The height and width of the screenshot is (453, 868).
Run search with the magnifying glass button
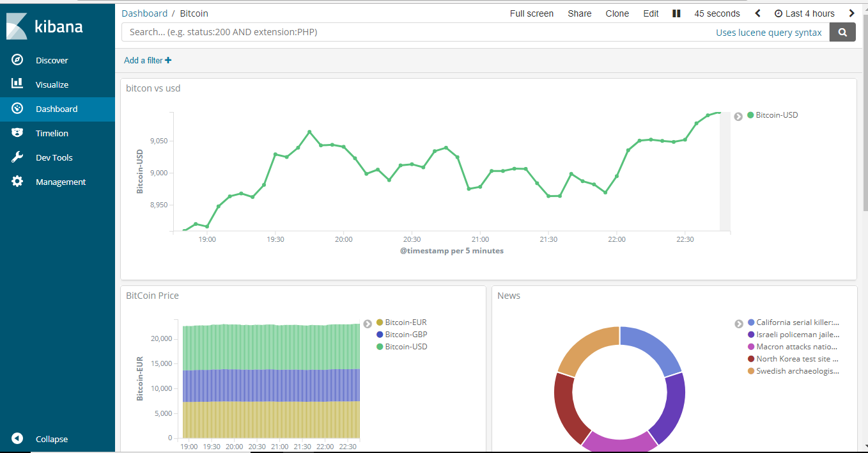pyautogui.click(x=842, y=31)
